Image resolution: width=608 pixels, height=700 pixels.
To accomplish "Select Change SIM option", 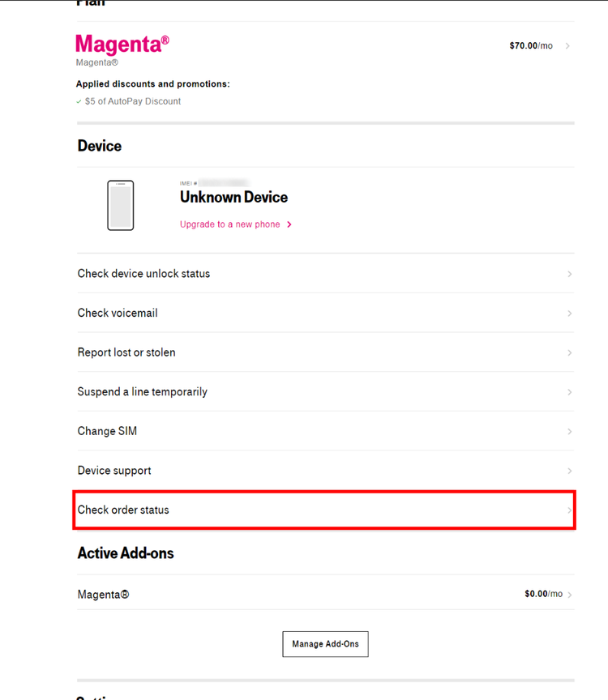I will 325,431.
